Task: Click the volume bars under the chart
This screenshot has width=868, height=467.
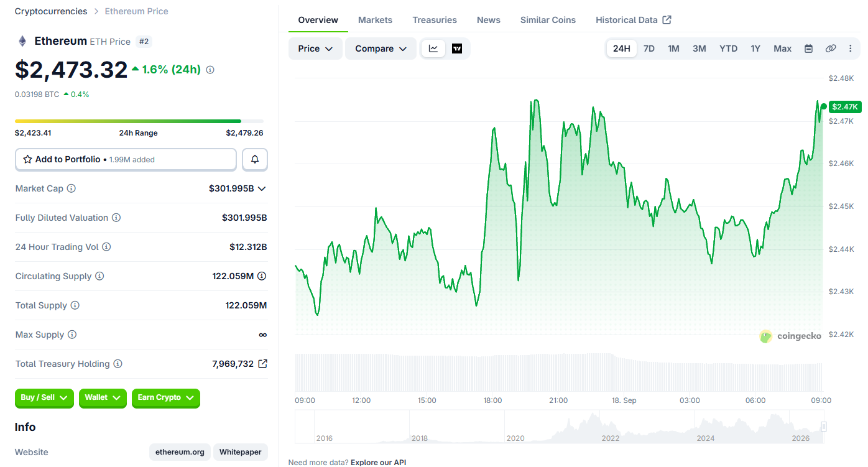Action: pyautogui.click(x=559, y=372)
